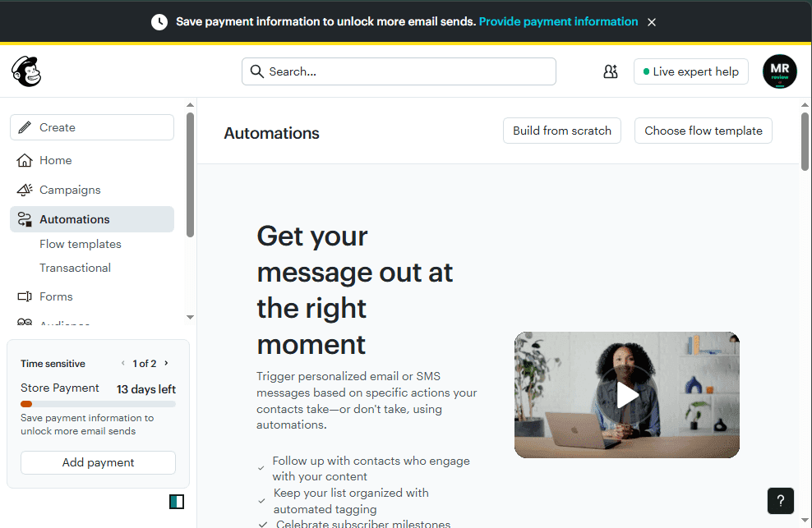Click the Mailchimp Freddie logo
Image resolution: width=812 pixels, height=528 pixels.
26,71
